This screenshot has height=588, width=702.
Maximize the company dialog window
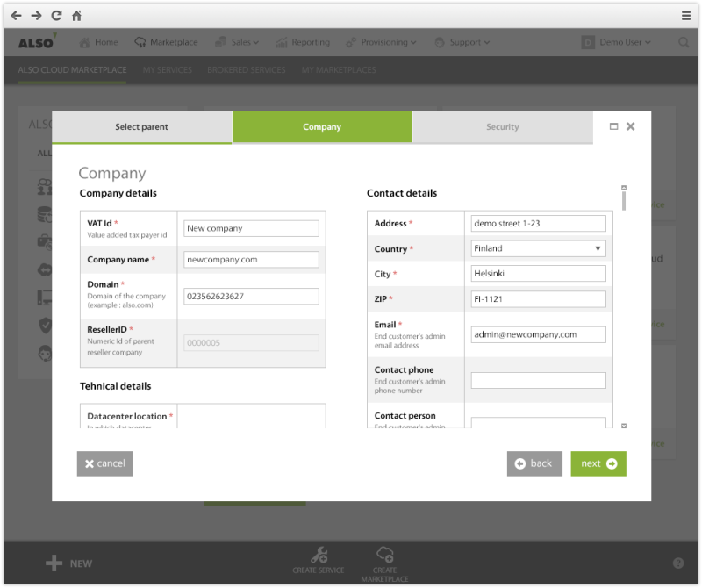(x=614, y=126)
